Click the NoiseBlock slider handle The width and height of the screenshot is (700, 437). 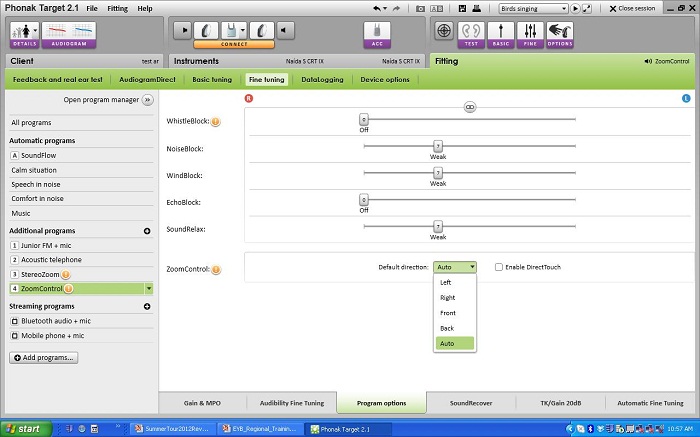[x=438, y=146]
